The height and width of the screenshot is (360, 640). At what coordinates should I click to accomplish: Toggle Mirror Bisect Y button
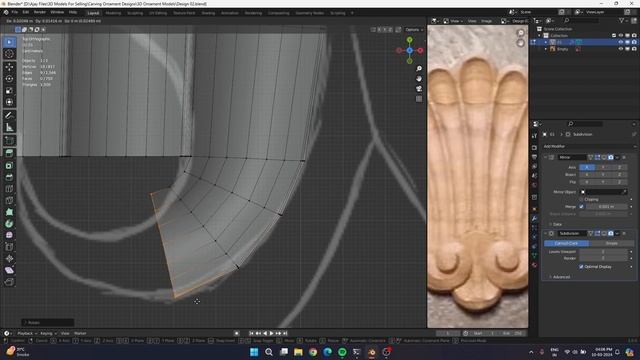pos(603,174)
